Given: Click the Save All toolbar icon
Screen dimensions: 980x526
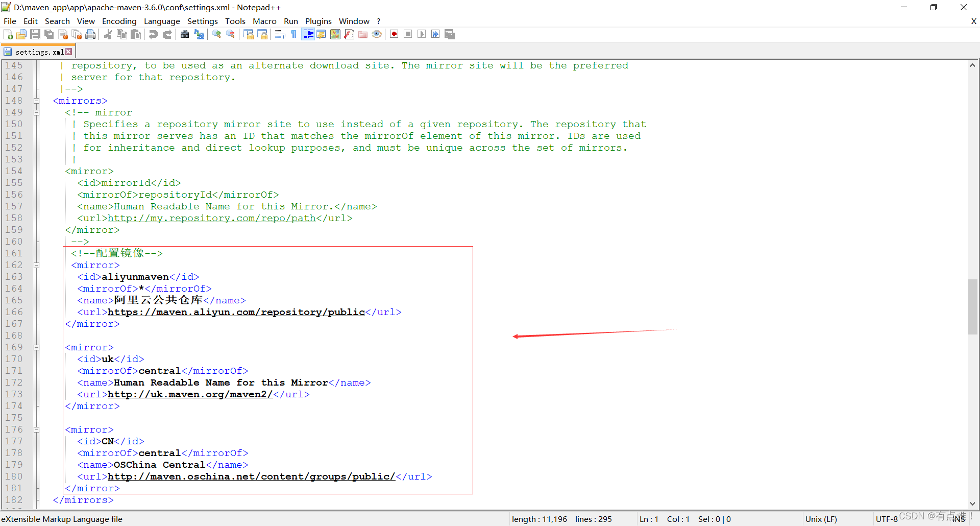Looking at the screenshot, I should pos(49,34).
